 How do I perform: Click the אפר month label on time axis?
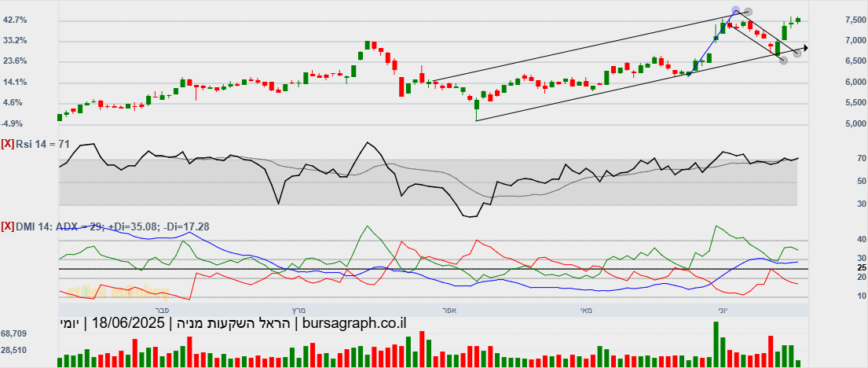pyautogui.click(x=448, y=311)
